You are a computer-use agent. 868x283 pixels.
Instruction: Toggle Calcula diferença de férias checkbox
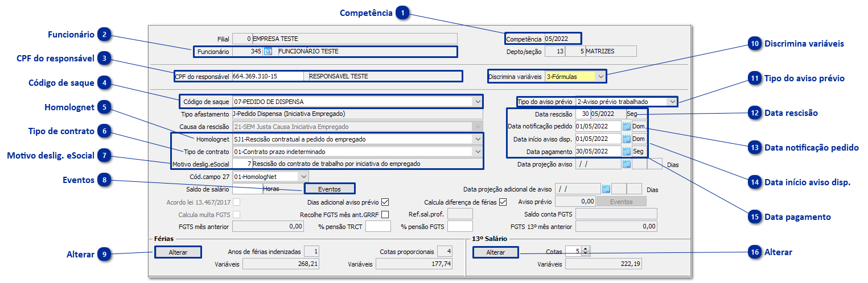(x=502, y=202)
